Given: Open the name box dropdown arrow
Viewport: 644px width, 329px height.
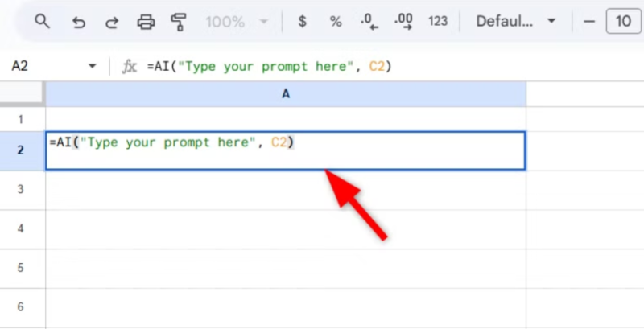Looking at the screenshot, I should 92,67.
